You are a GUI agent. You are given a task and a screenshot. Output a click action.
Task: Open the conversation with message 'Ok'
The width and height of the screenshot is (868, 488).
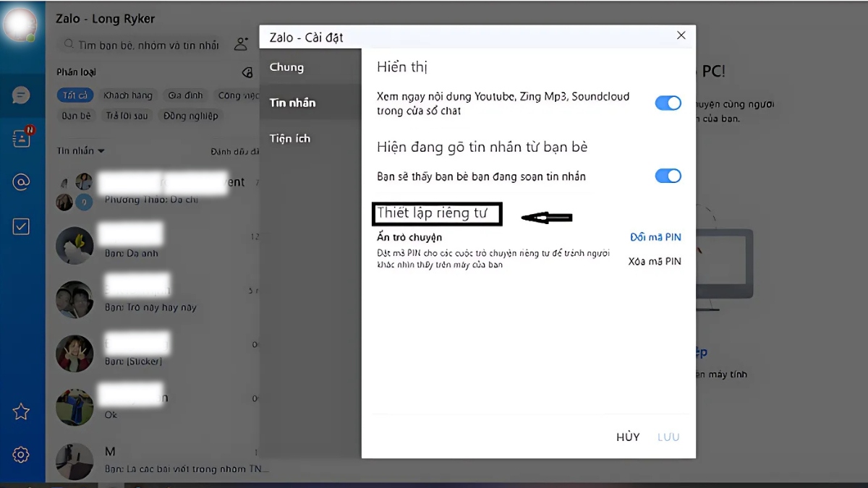coord(153,407)
